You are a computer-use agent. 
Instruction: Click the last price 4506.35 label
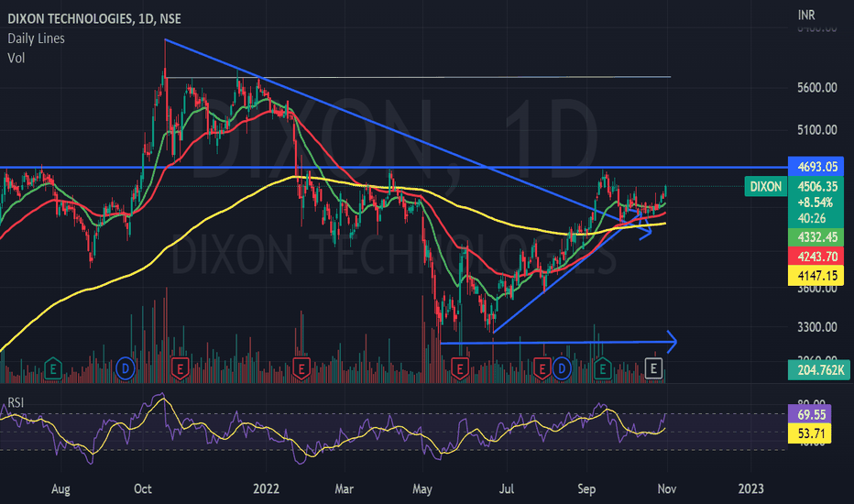click(816, 186)
